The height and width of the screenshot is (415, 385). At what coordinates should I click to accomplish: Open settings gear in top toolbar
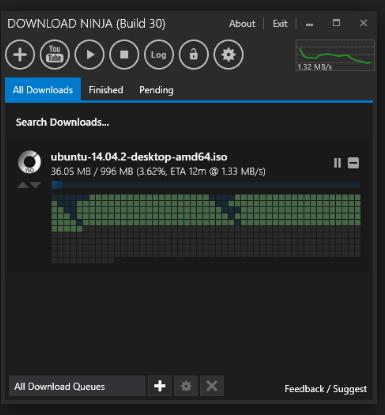coord(228,55)
